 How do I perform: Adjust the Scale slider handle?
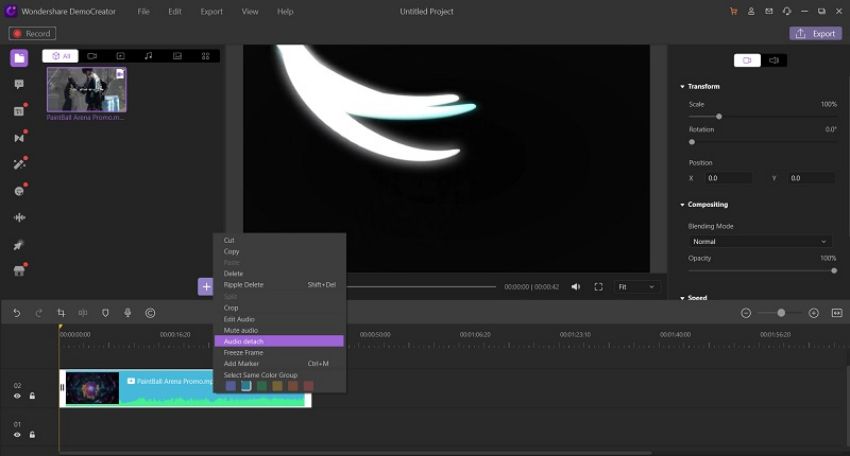click(719, 117)
